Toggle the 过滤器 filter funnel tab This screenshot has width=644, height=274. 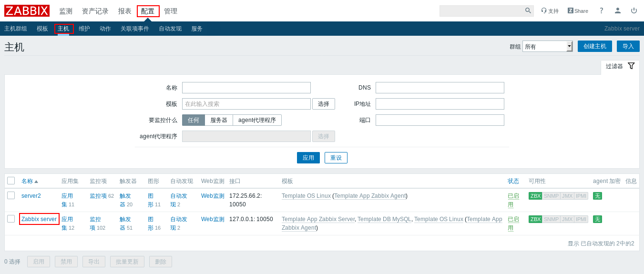(x=620, y=66)
